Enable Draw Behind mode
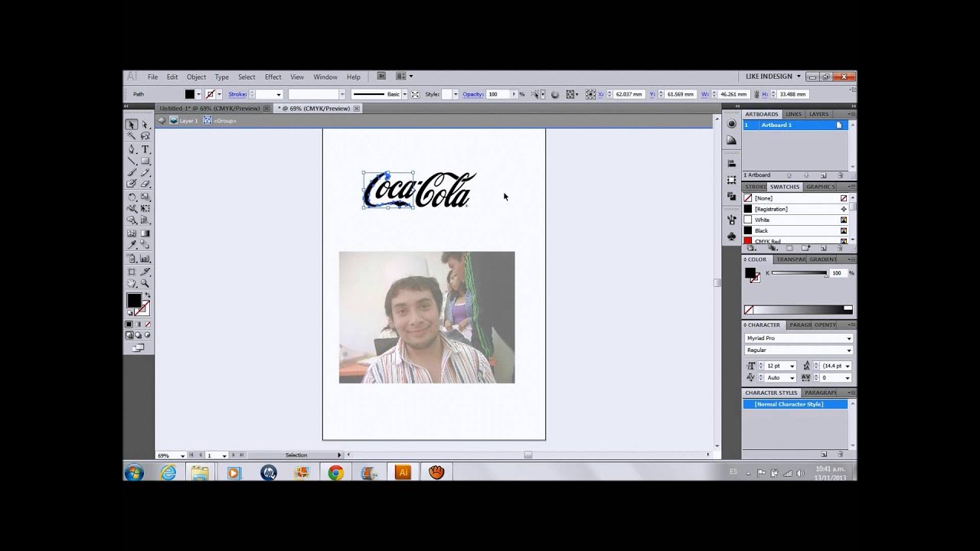Screen dimensions: 980x551 [138, 335]
